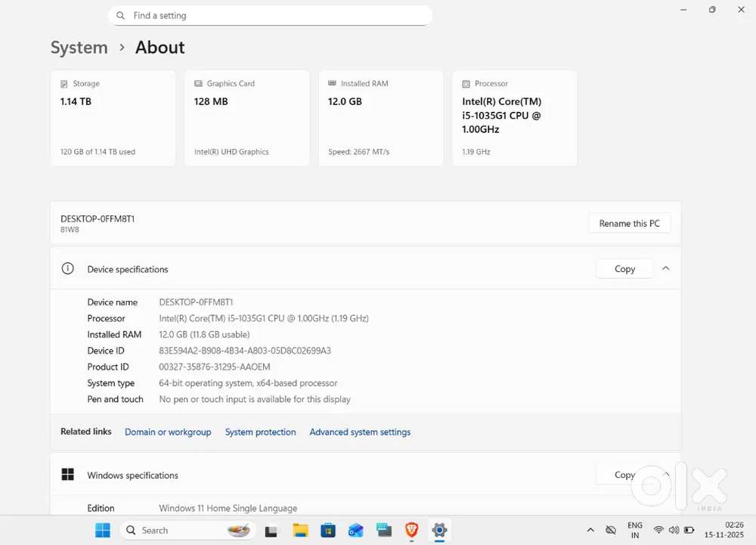This screenshot has width=756, height=545.
Task: Click the Find a setting search field
Action: 270,15
